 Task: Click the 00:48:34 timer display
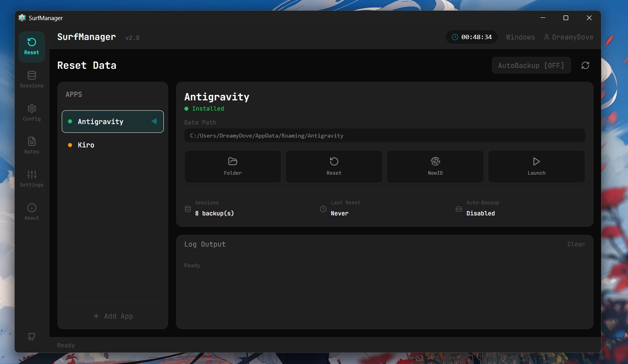(x=472, y=37)
